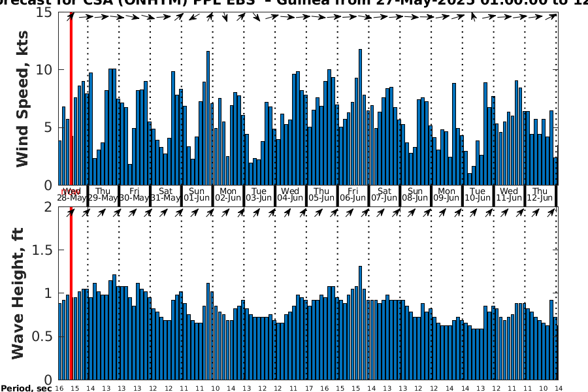The image size is (588, 392).
Task: Click the peak wind speed bar on Sun 01-Jun
Action: [x=208, y=118]
